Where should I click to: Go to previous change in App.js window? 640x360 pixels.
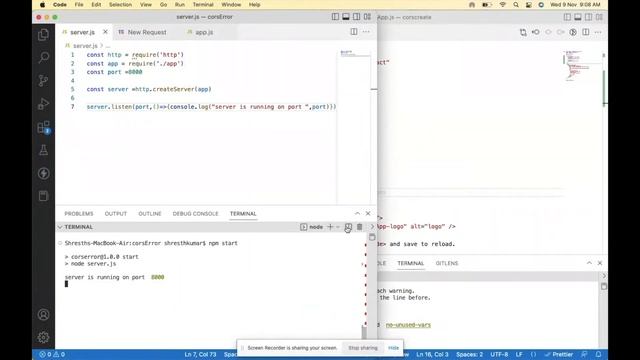tap(536, 32)
